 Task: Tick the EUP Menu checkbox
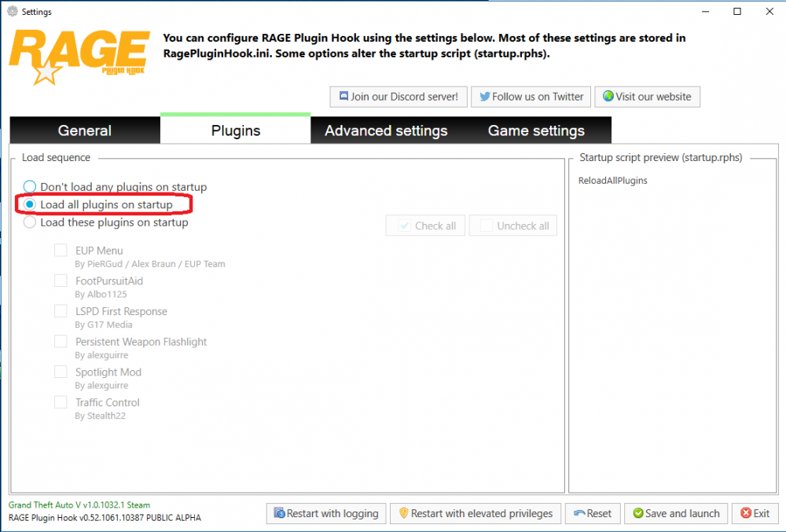pyautogui.click(x=61, y=250)
